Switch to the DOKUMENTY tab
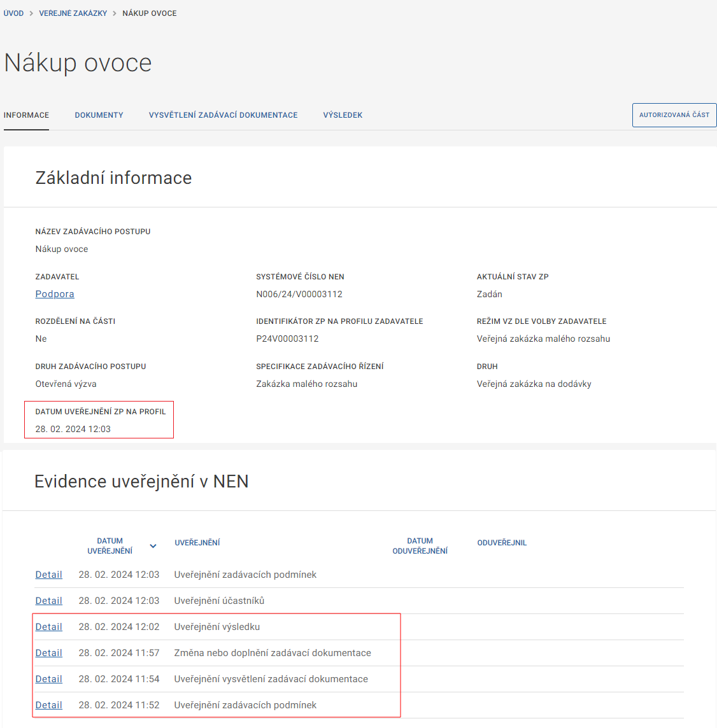Viewport: 717px width, 728px height. pyautogui.click(x=99, y=115)
